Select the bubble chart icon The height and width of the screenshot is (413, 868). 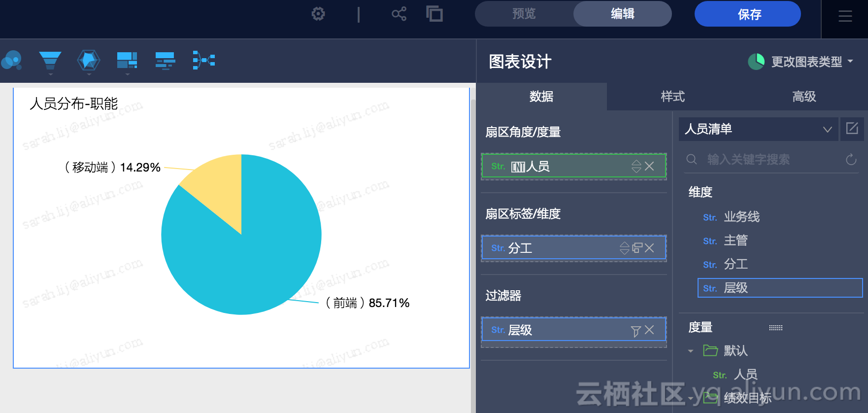(x=12, y=61)
